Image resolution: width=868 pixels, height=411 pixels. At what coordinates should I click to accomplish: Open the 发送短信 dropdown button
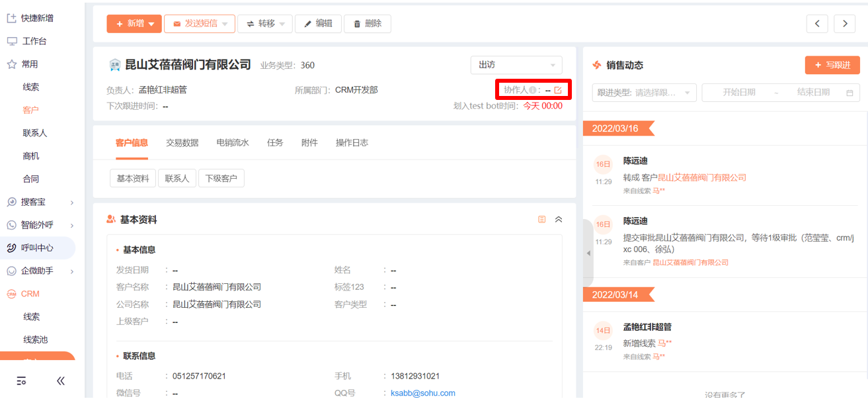[x=200, y=24]
